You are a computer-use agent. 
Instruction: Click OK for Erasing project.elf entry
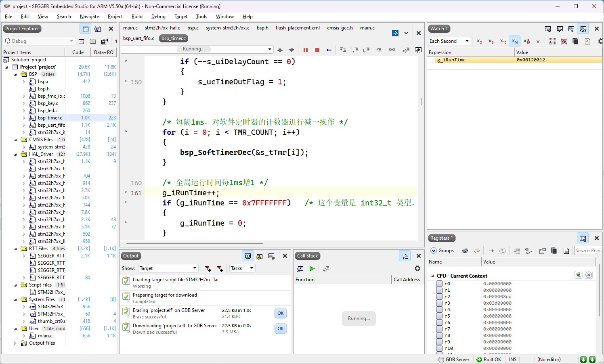(281, 313)
